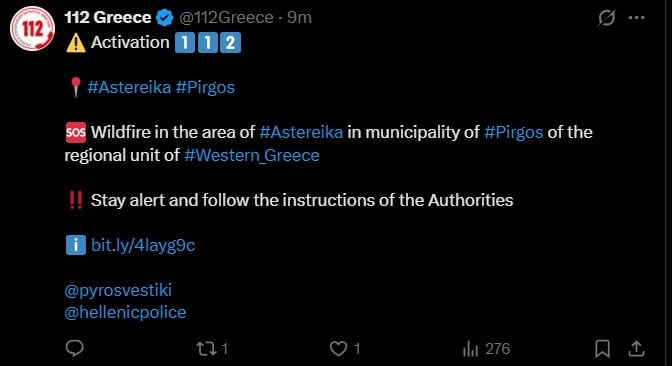Visit the @hellenicpolice mention
672x366 pixels.
(125, 312)
